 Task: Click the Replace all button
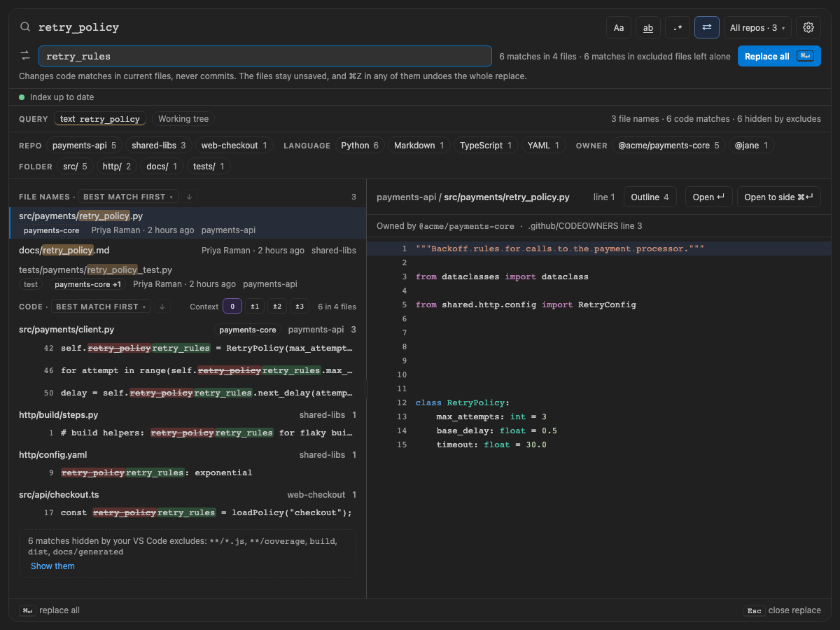point(779,56)
